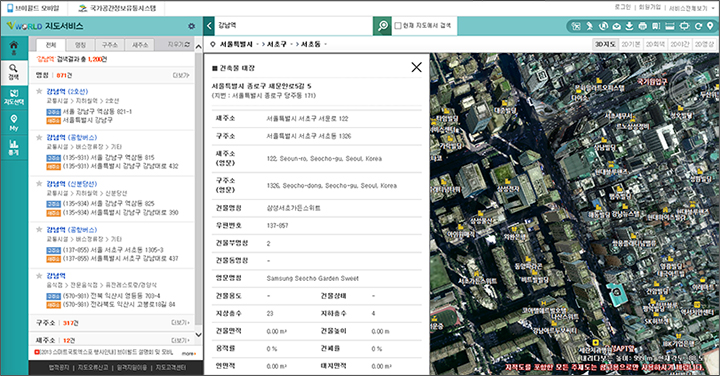Click the bookmark icon in the map toolbar

656,26
